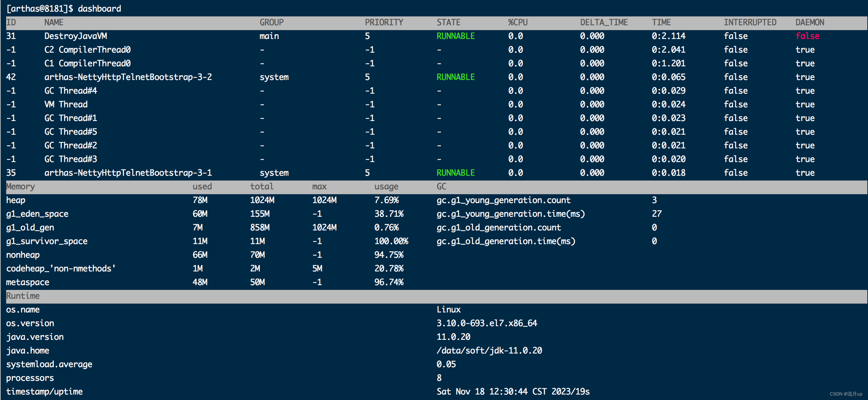Click the %CPU column header
This screenshot has width=868, height=400.
[518, 22]
